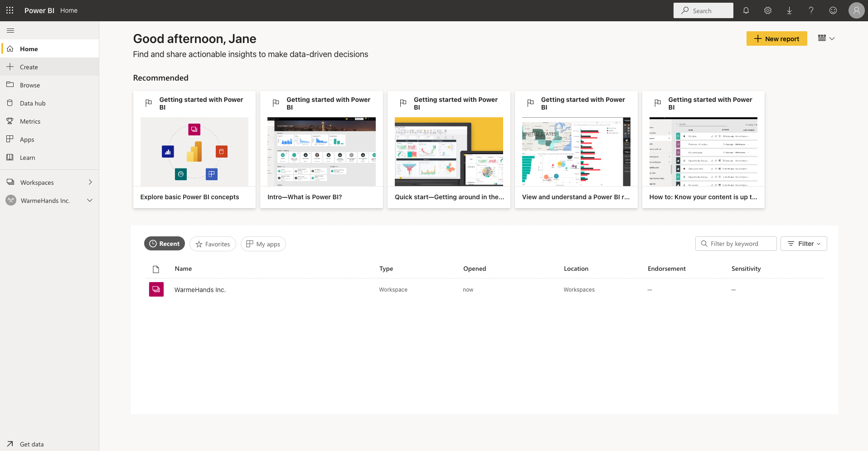Click the download arrow icon
This screenshot has width=868, height=451.
tap(789, 10)
